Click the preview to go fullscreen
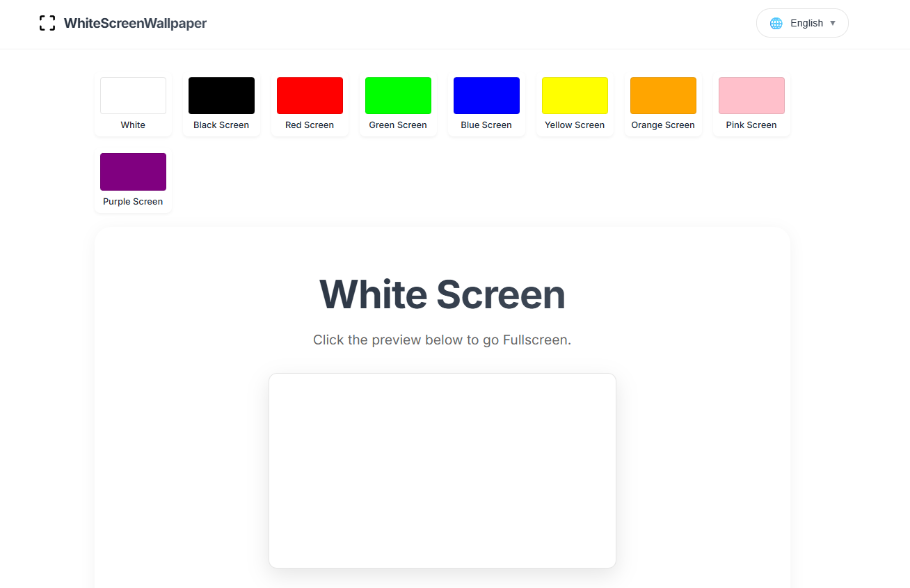 click(442, 470)
